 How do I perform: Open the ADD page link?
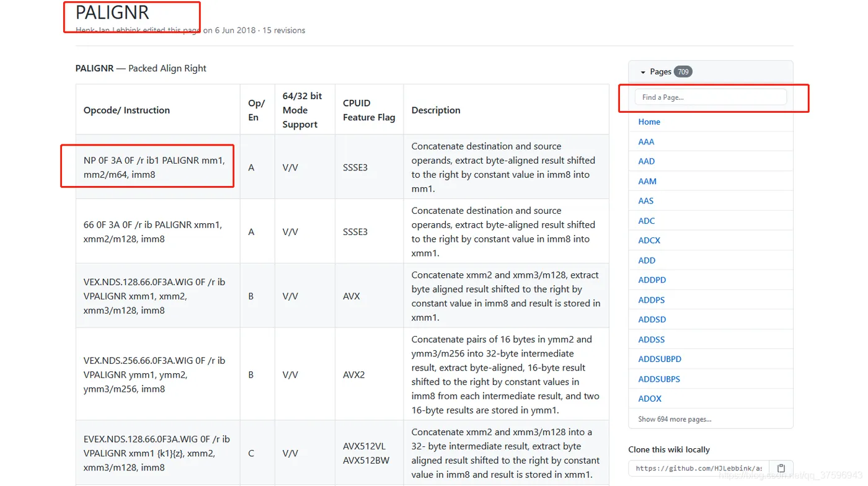coord(647,260)
